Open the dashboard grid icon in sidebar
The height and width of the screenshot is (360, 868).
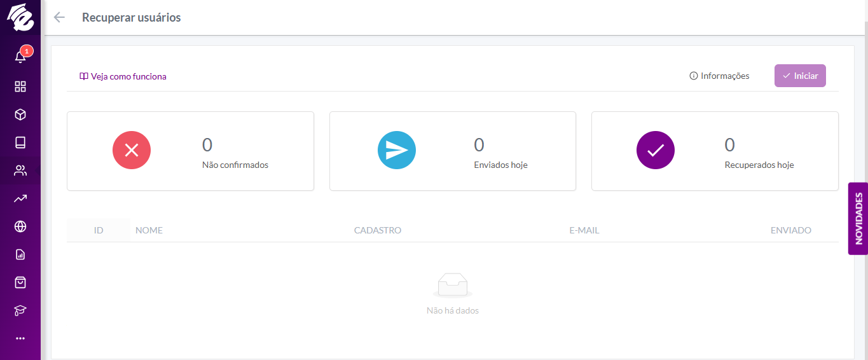click(x=20, y=87)
